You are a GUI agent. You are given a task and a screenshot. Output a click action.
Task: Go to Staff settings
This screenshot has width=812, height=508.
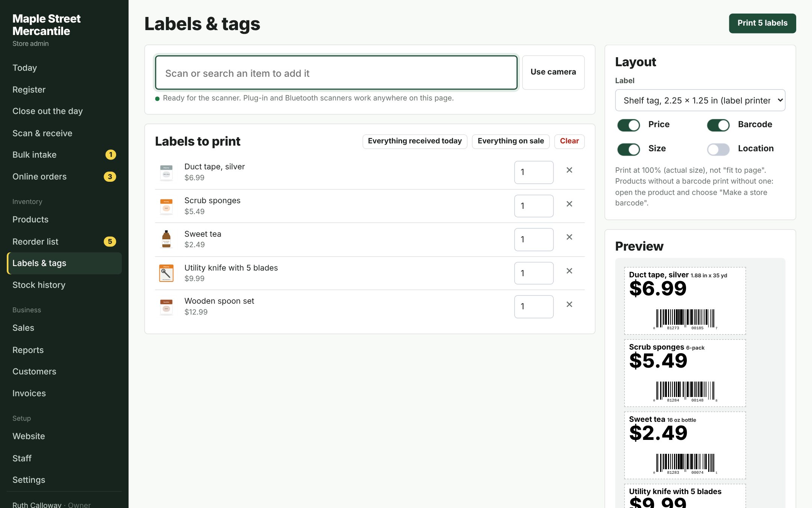coord(64,458)
